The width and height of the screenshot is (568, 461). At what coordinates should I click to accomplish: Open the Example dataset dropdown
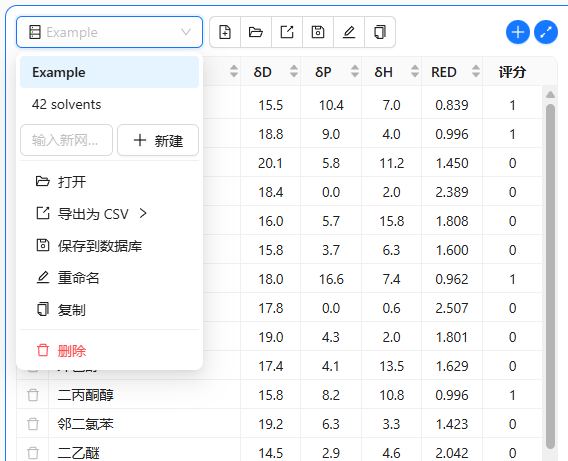(x=109, y=32)
